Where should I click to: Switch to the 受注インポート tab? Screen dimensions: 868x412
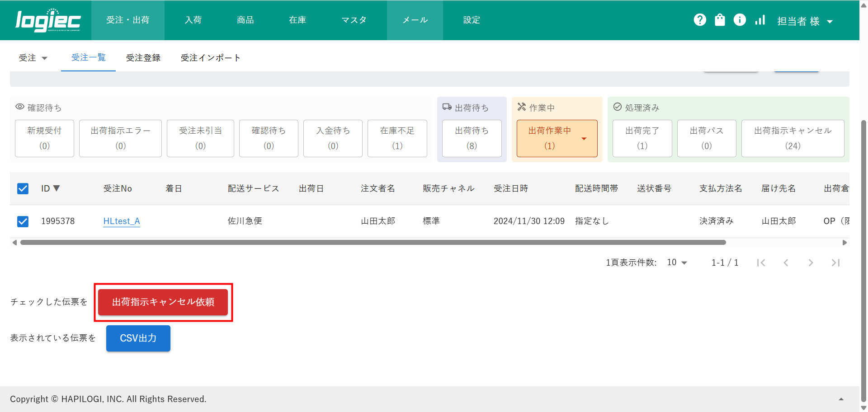[x=210, y=58]
